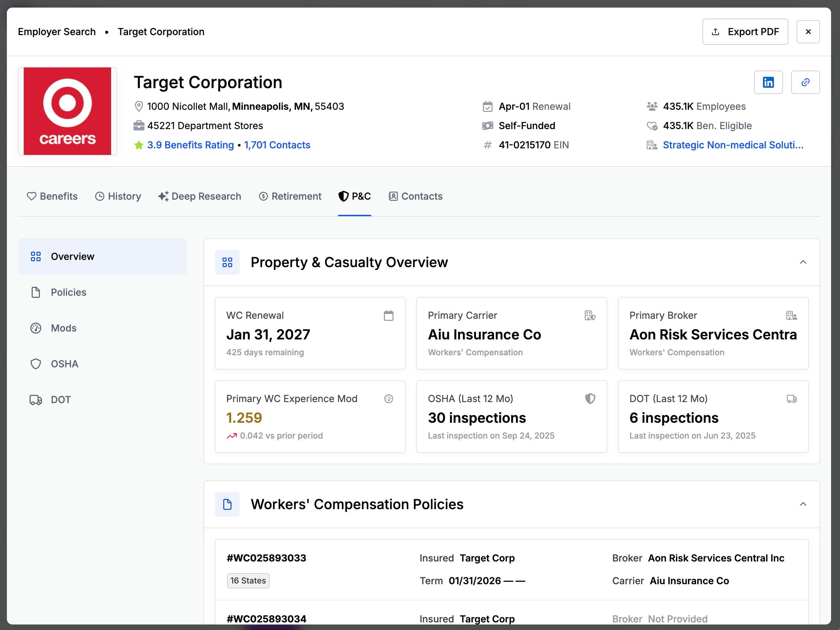Click the calendar icon on WC Renewal card
This screenshot has width=840, height=630.
(388, 315)
